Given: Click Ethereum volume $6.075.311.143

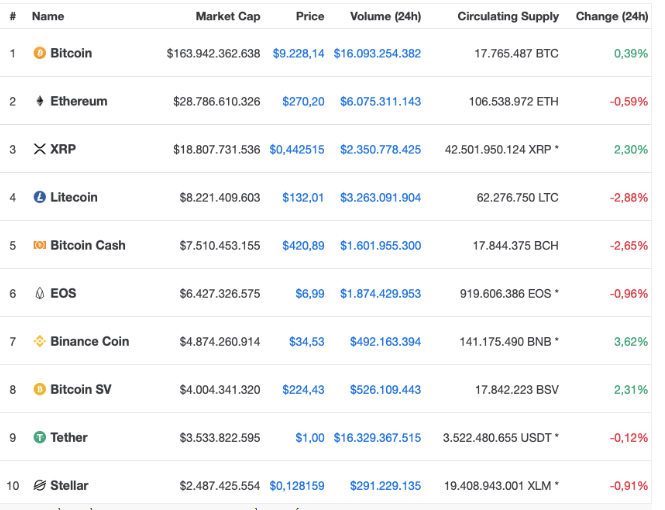Looking at the screenshot, I should 380,101.
